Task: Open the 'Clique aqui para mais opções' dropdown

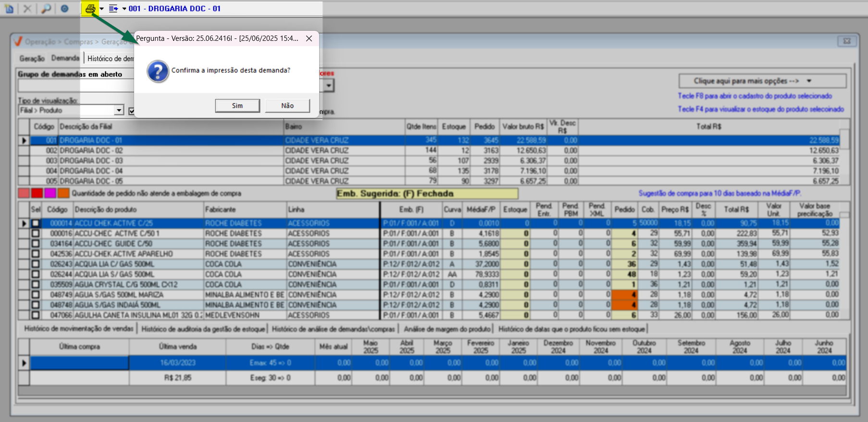Action: pyautogui.click(x=762, y=81)
